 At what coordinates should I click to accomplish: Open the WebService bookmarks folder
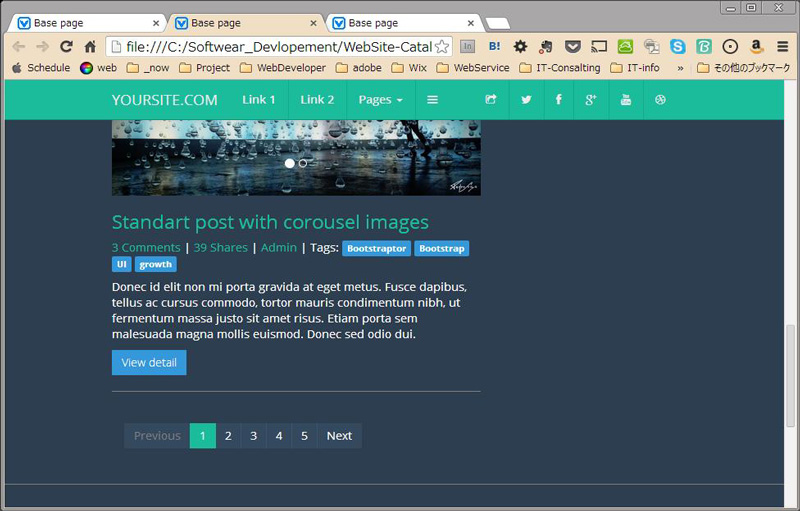tap(473, 68)
